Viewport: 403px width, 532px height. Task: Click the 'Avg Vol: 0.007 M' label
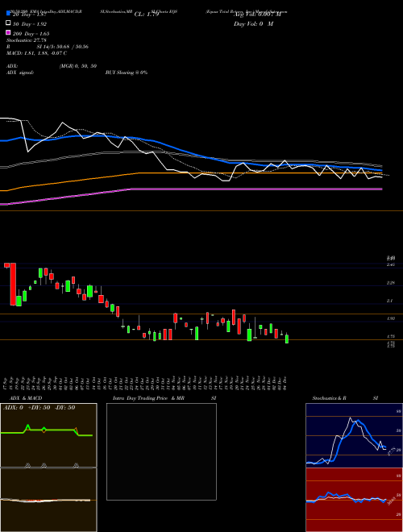pos(257,15)
